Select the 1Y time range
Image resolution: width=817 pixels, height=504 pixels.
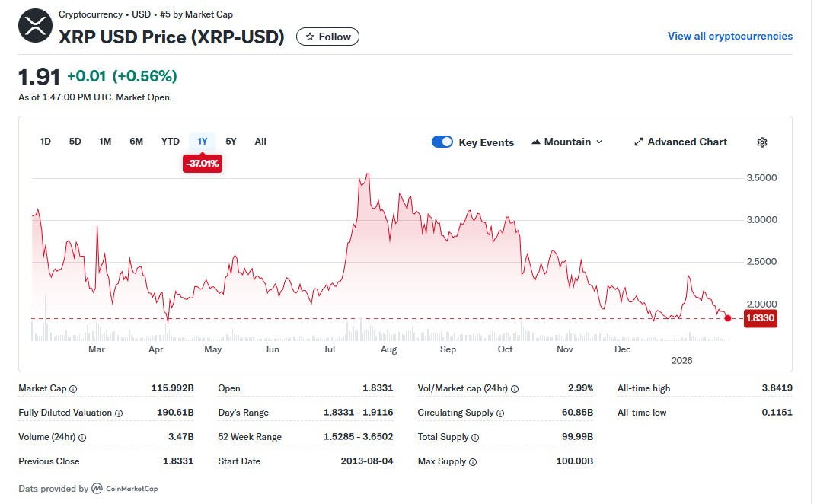pos(203,142)
